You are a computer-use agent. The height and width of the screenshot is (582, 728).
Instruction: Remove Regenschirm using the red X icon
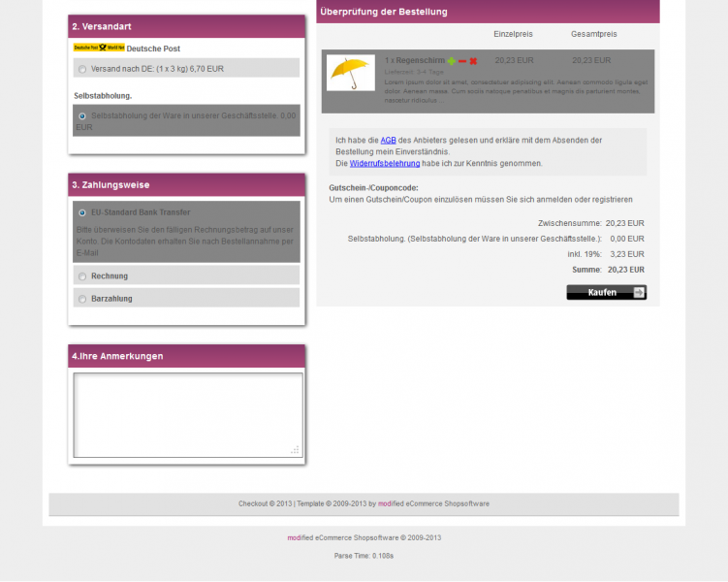pos(474,61)
